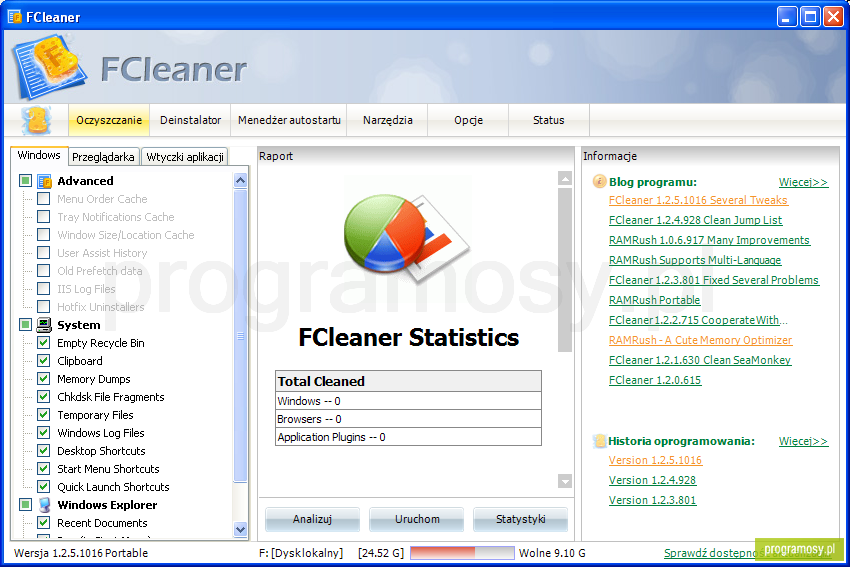Click the tree list scroll-up arrow
This screenshot has height=567, width=850.
[240, 181]
